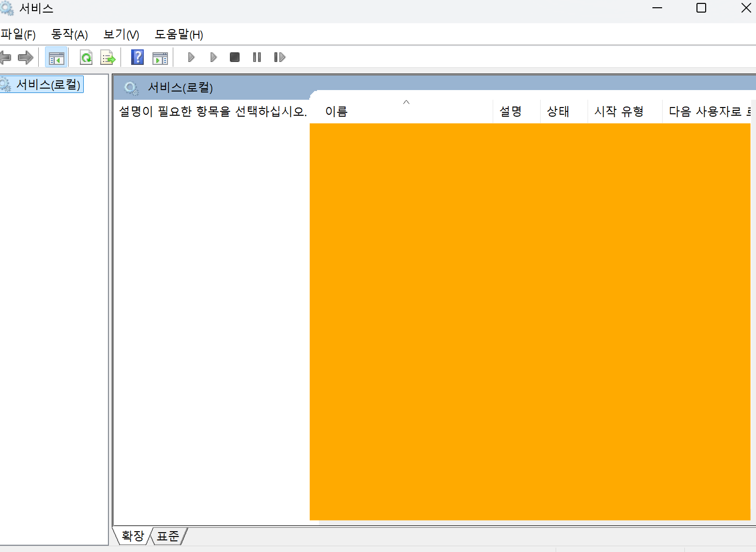Open the 도움말(H) menu
Screen dimensions: 756x552
point(179,34)
